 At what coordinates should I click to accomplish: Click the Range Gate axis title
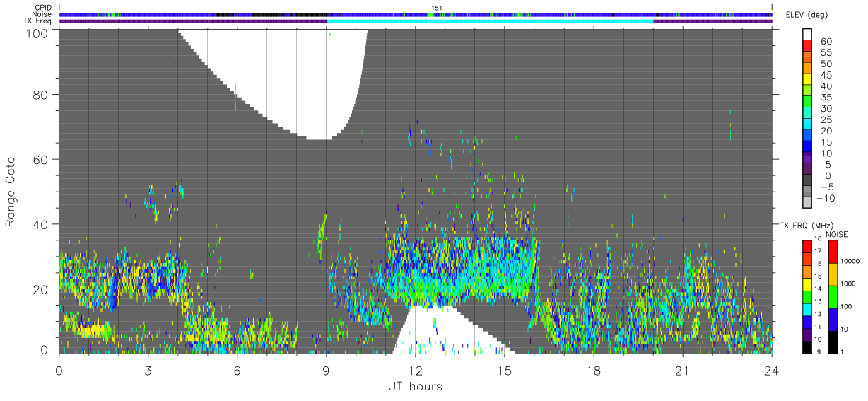[11, 190]
